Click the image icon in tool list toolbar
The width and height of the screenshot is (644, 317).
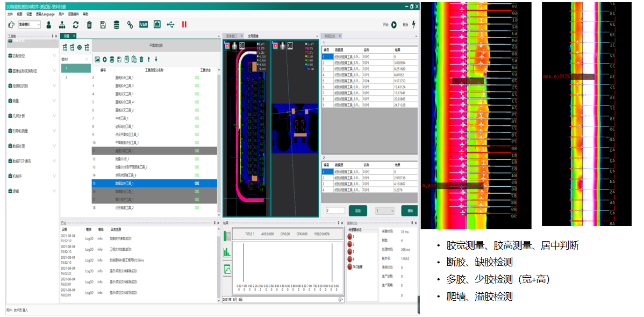point(97,59)
